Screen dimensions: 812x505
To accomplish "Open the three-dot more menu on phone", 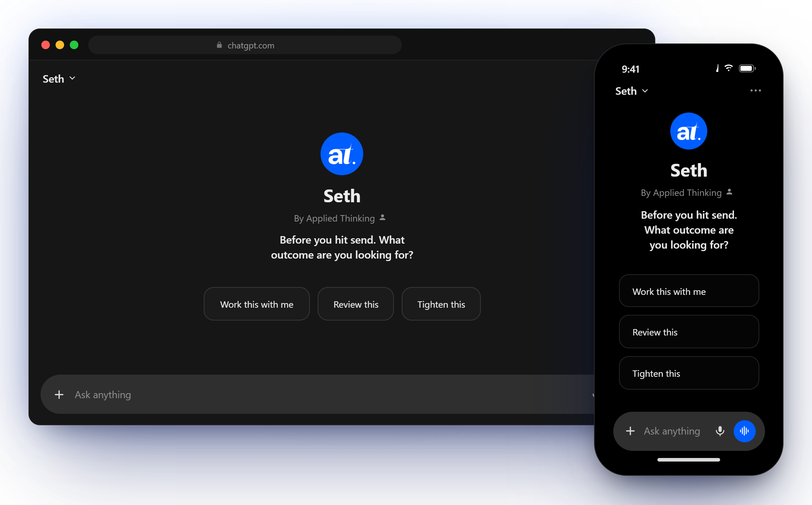I will click(x=755, y=90).
